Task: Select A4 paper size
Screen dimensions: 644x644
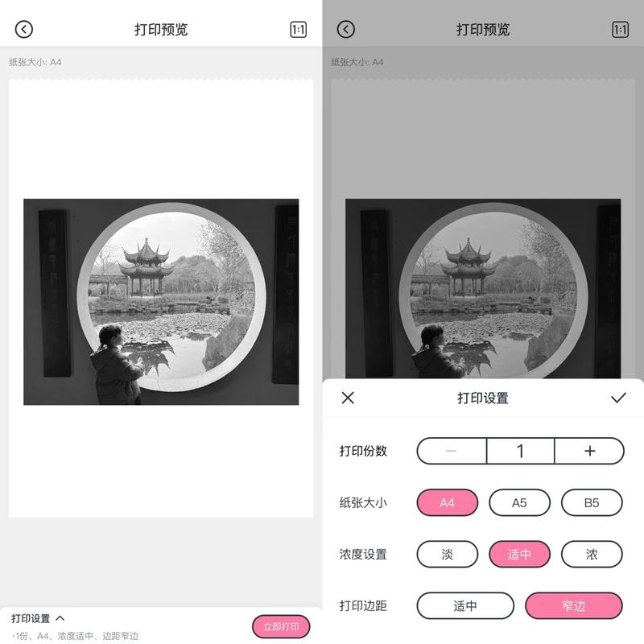Action: [448, 502]
